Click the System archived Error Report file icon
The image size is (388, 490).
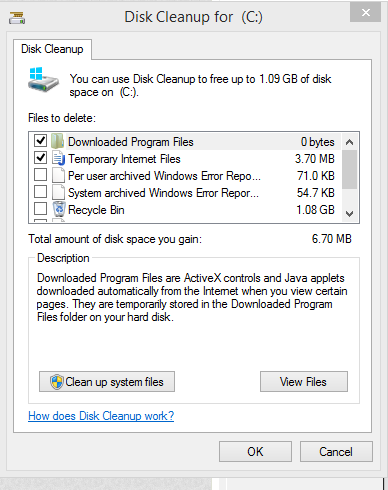58,192
